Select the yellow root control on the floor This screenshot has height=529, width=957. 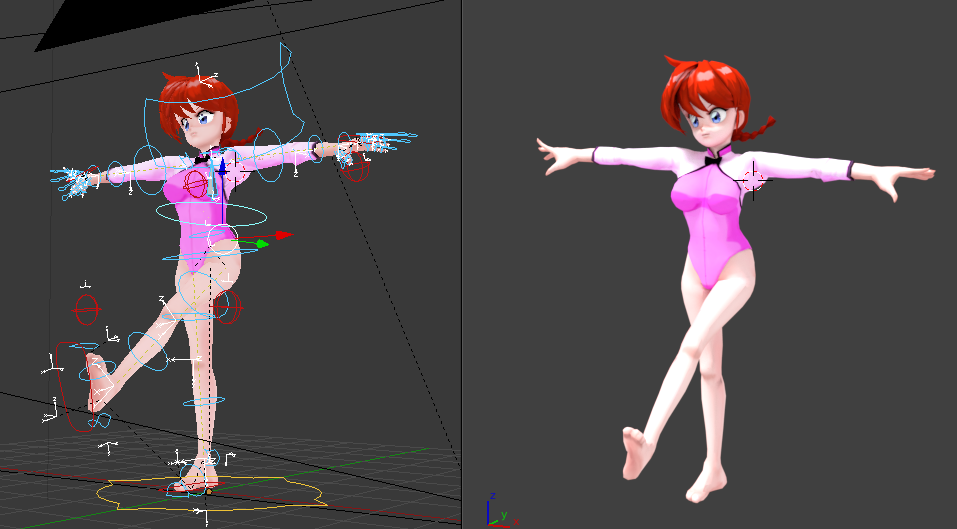click(210, 493)
